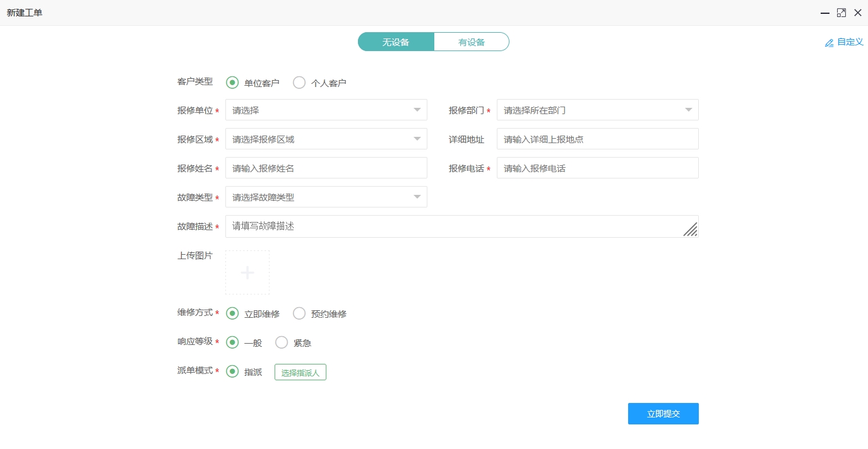Switch to the 有设备 tab
Screen dimensions: 868x449
click(471, 41)
